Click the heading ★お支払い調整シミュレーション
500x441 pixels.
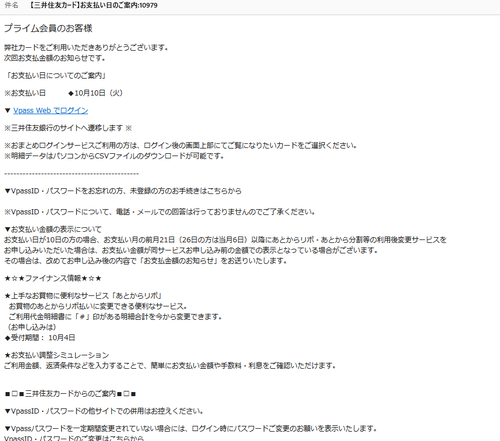(x=57, y=355)
